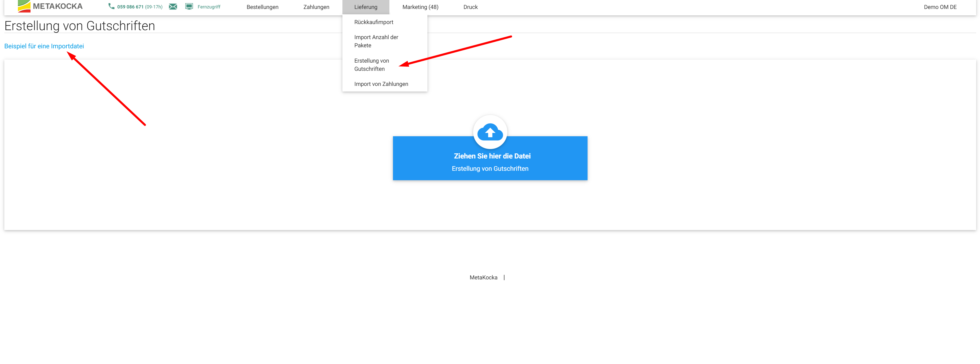Open the Druck menu
980x364 pixels.
pos(470,7)
